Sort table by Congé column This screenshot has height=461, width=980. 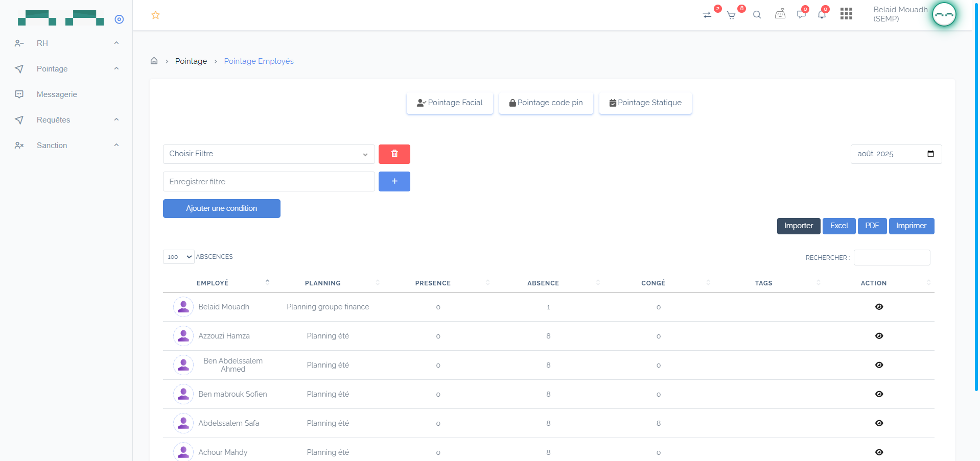[x=659, y=283]
